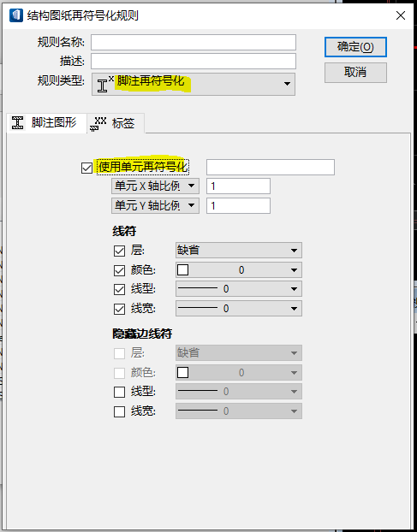Enable the 隐藏边线符 线型 checkbox
Screen dimensions: 417x532
coord(119,392)
